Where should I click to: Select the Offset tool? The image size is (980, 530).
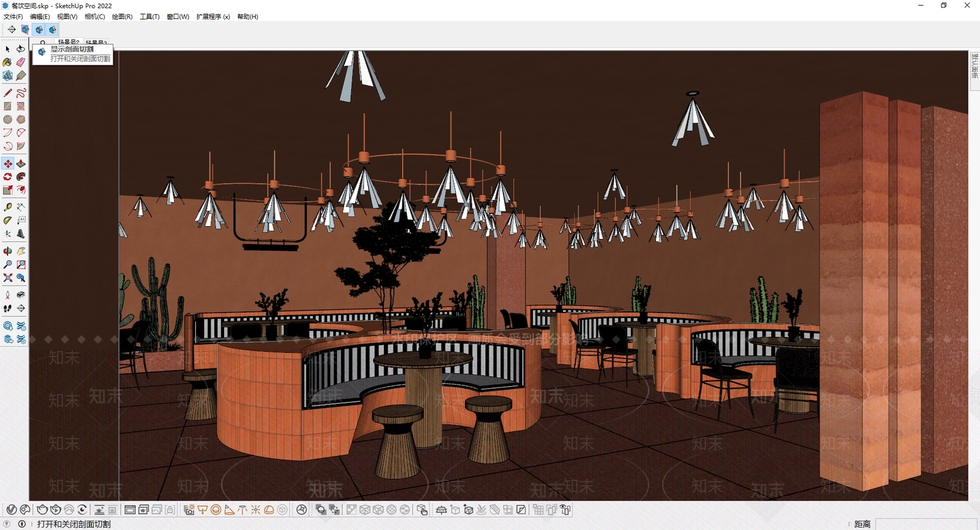[21, 191]
